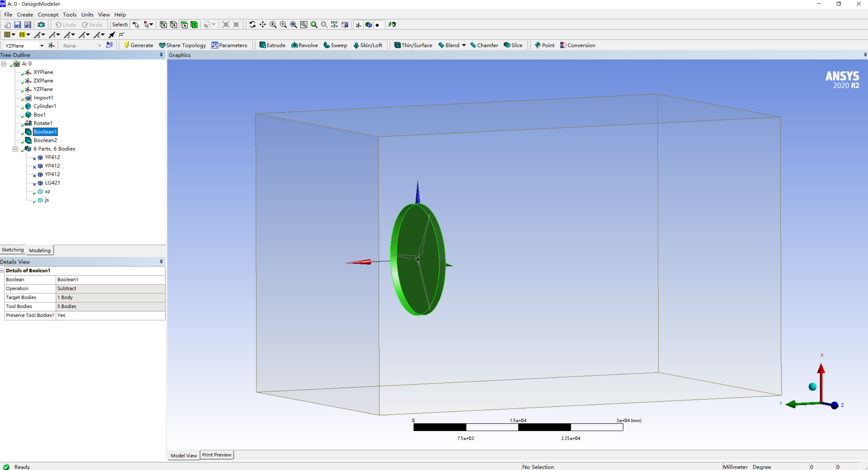Click the Undo button

pyautogui.click(x=66, y=25)
